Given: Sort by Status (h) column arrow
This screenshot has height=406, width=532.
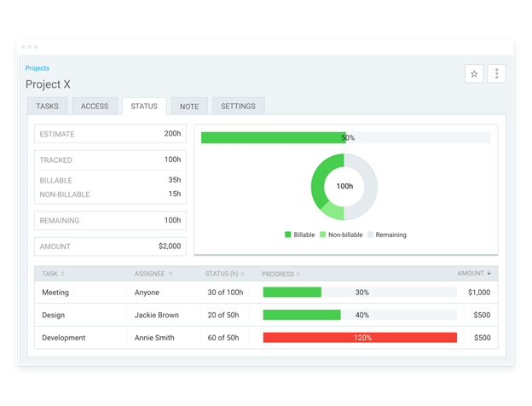Looking at the screenshot, I should (x=242, y=274).
